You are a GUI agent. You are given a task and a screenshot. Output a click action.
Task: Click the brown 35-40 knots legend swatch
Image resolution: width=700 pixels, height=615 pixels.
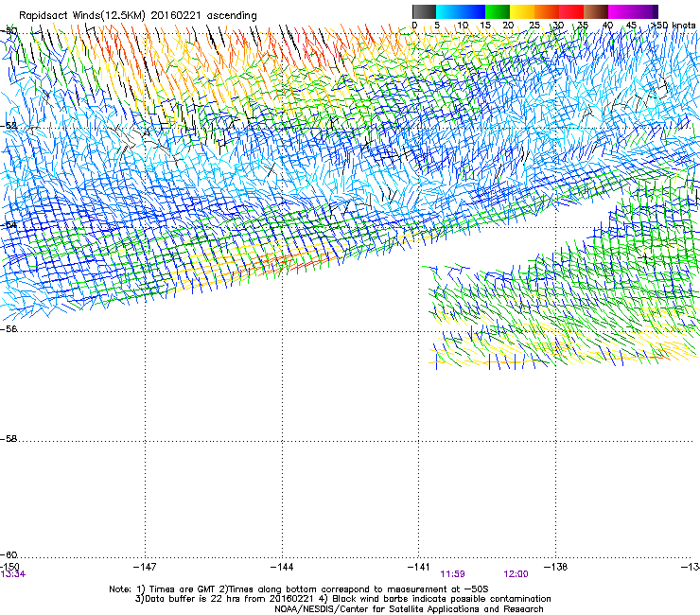click(596, 11)
